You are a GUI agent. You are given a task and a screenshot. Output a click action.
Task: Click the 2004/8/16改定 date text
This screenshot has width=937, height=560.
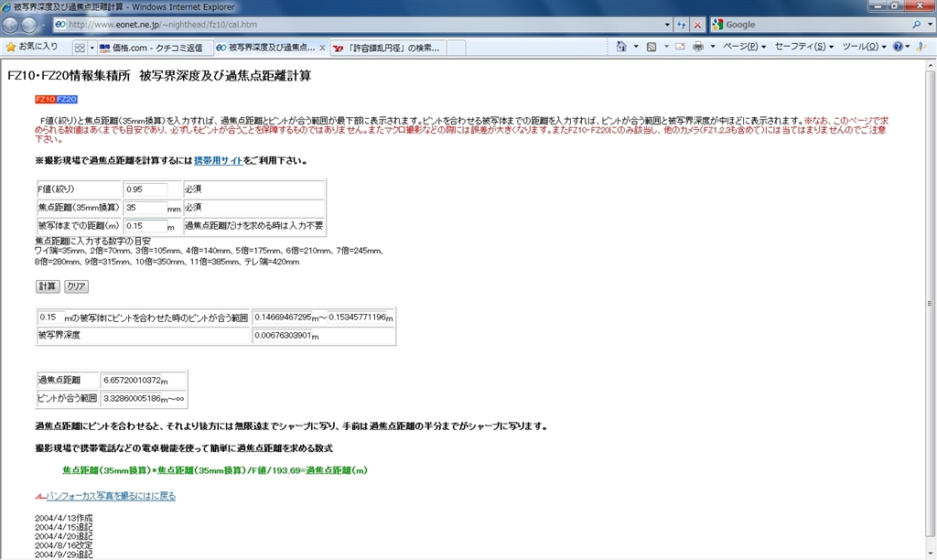click(x=63, y=545)
